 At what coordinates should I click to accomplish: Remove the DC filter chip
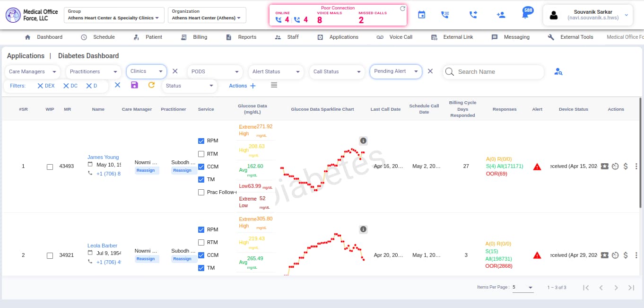point(66,86)
